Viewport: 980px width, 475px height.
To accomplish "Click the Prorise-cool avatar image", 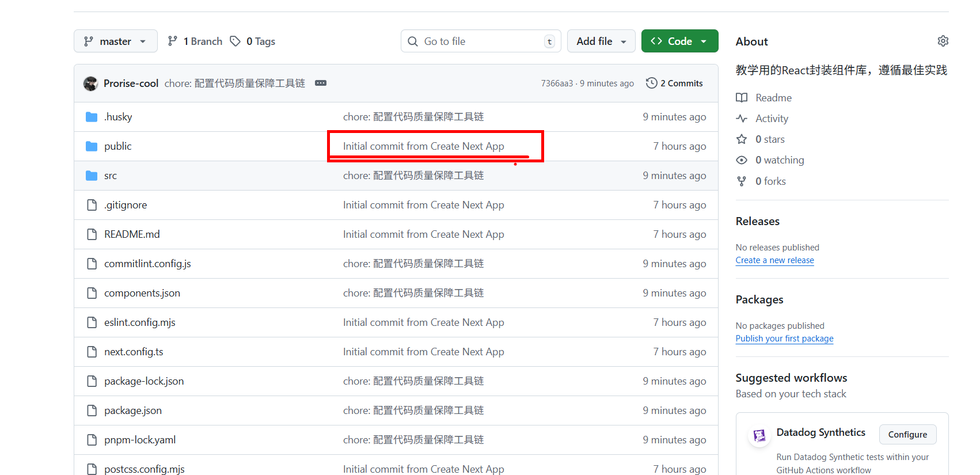I will pyautogui.click(x=90, y=83).
